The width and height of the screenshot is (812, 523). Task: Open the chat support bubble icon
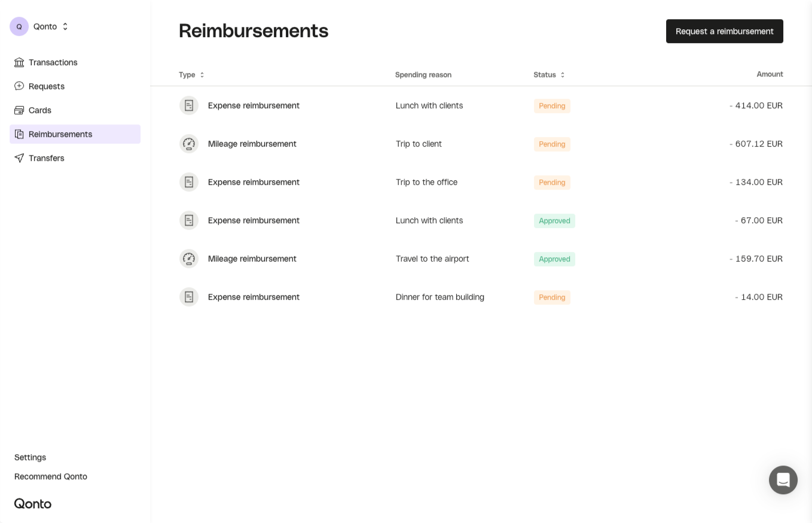783,480
